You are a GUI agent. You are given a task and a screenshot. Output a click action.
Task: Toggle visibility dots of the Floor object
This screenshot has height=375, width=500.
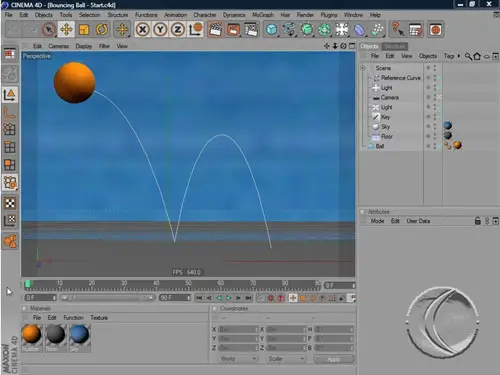point(435,136)
